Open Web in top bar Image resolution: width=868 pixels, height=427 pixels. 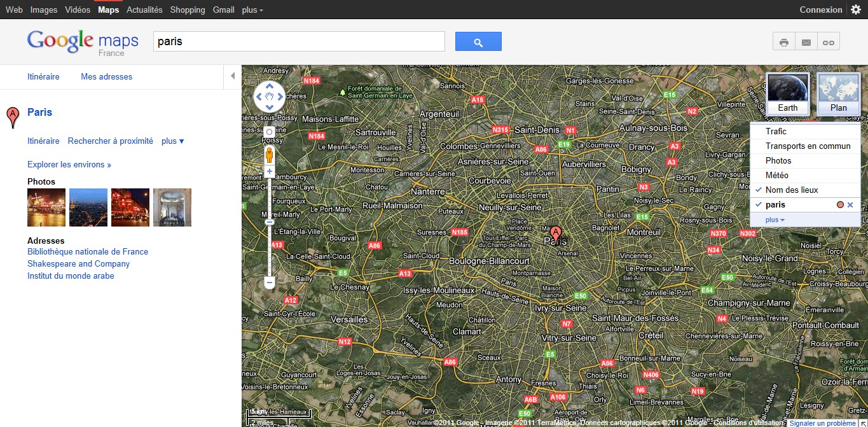(14, 10)
